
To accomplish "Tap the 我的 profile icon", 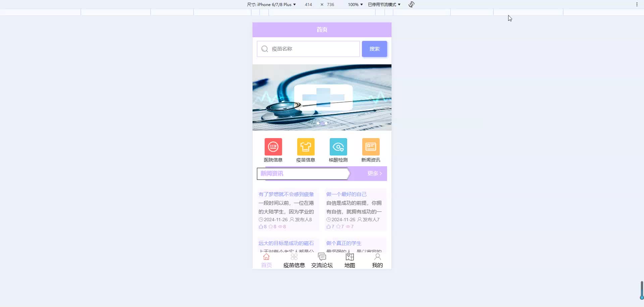I will click(x=377, y=257).
